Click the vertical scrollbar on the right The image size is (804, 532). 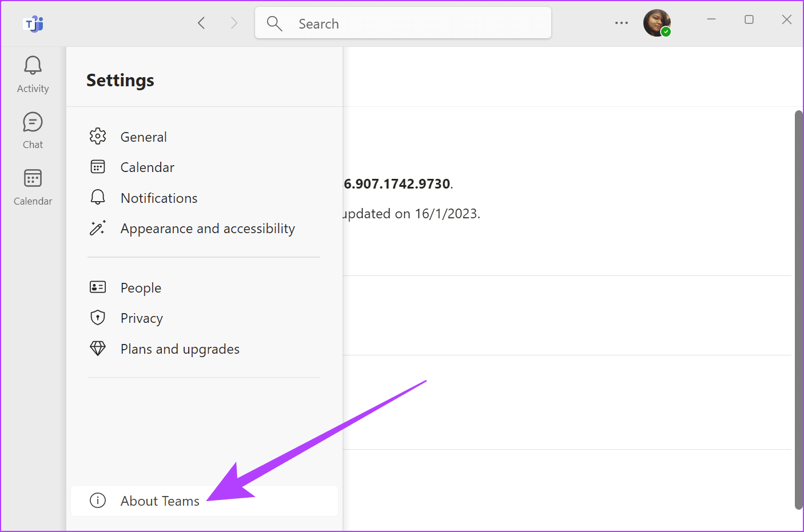pos(799,309)
